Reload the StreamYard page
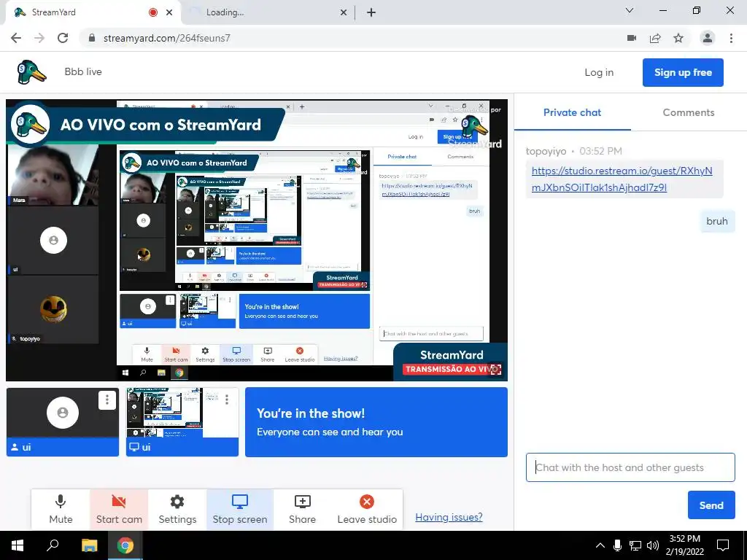This screenshot has height=560, width=747. (x=63, y=38)
